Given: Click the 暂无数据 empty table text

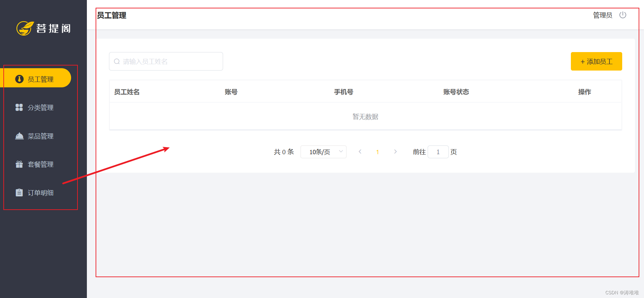Looking at the screenshot, I should pyautogui.click(x=365, y=117).
